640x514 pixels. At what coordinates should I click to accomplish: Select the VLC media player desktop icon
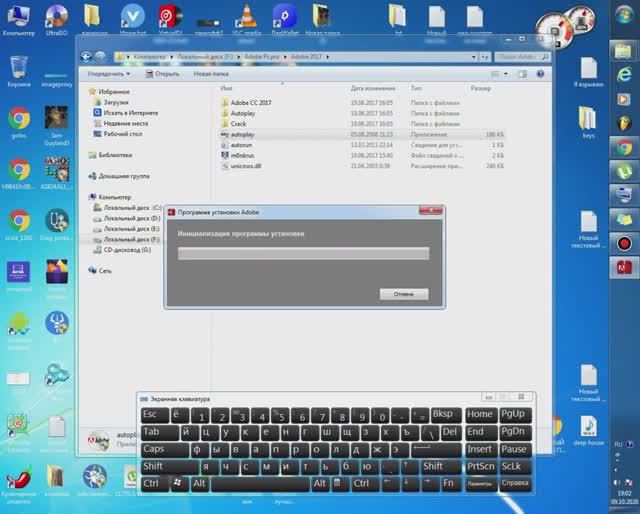point(247,19)
